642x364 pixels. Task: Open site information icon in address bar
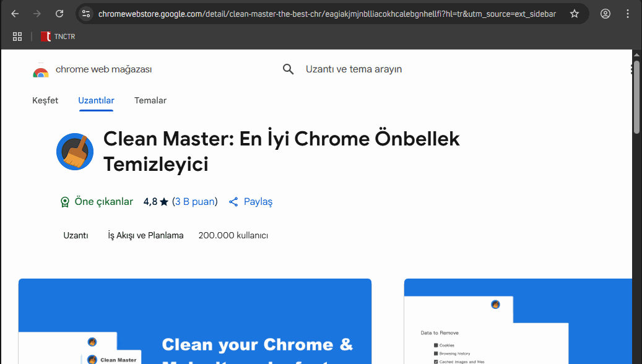(86, 14)
